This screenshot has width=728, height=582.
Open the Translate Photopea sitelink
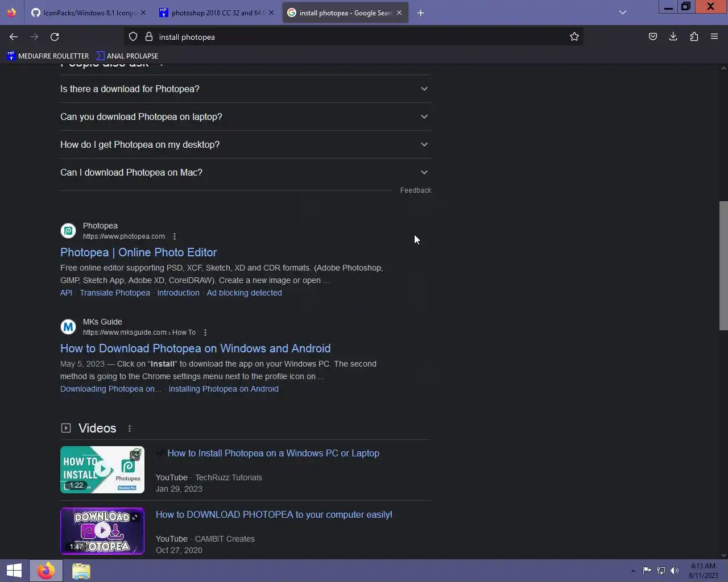(115, 293)
